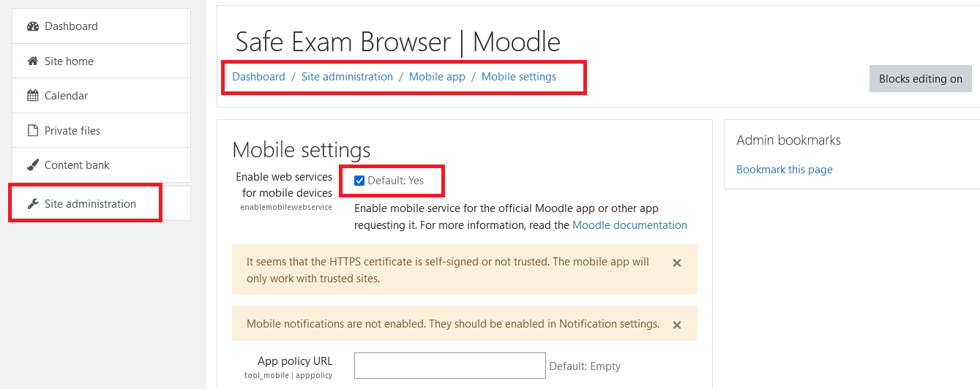The height and width of the screenshot is (389, 980).
Task: Click Dashboard breadcrumb link
Action: click(x=258, y=77)
